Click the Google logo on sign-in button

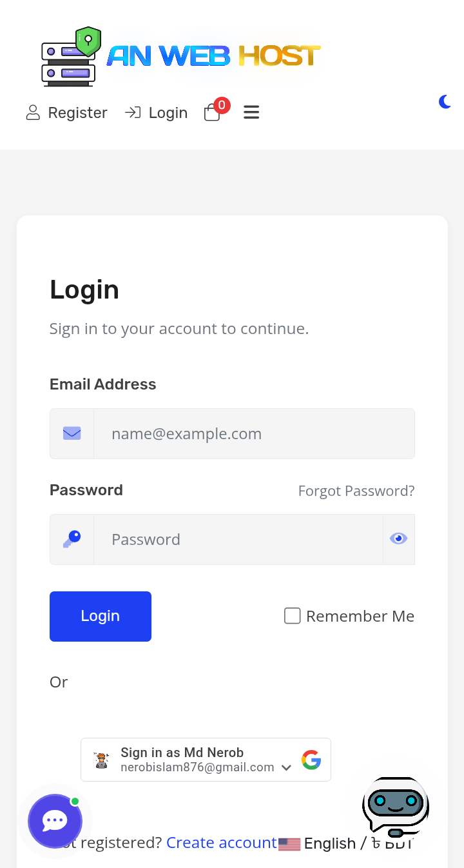311,760
